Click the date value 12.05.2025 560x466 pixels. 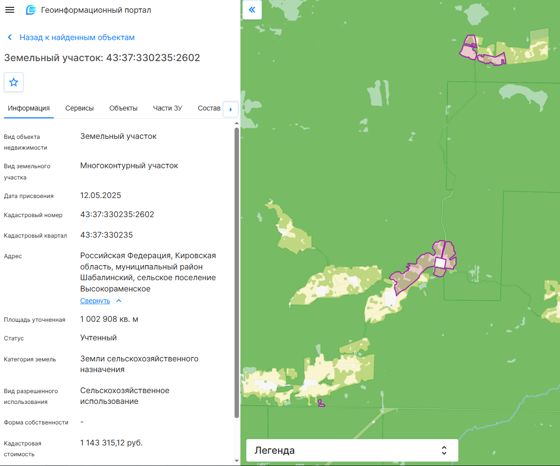coord(101,195)
